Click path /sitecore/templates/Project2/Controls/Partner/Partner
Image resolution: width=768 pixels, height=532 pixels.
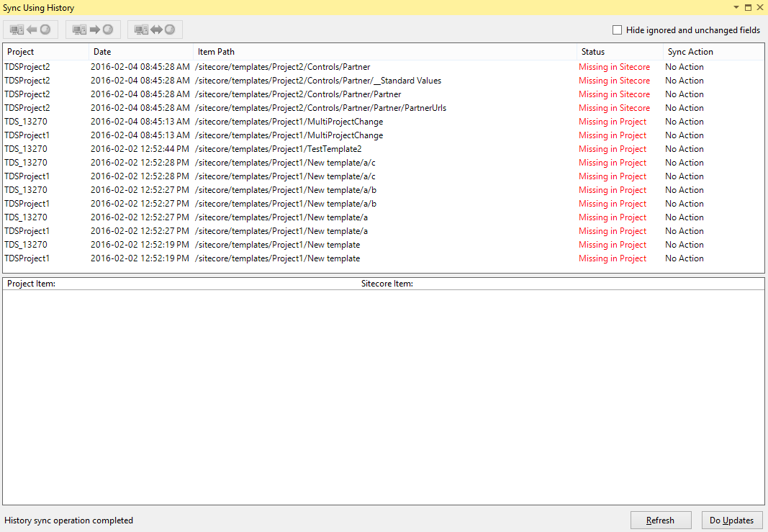pyautogui.click(x=298, y=94)
